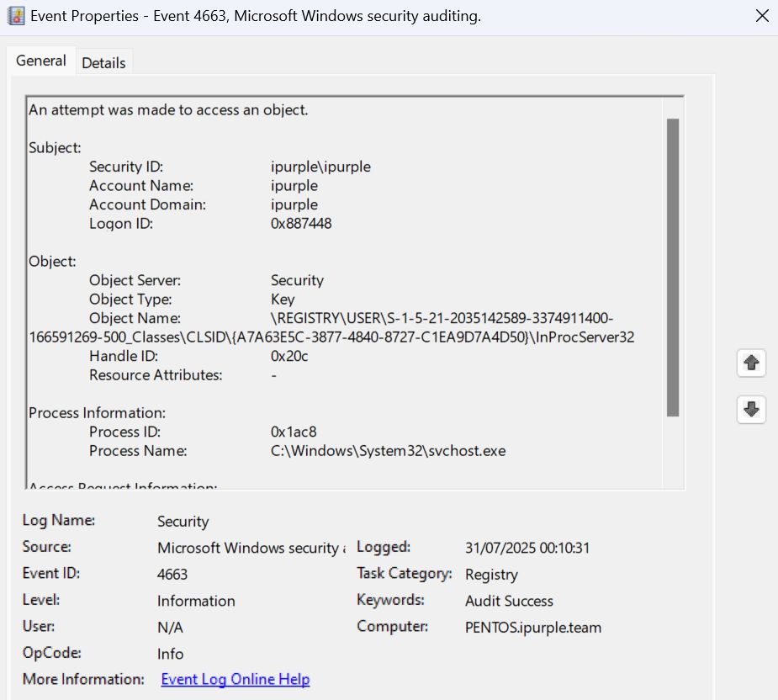778x700 pixels.
Task: Click the Source field Microsoft Windows security
Action: (x=250, y=548)
